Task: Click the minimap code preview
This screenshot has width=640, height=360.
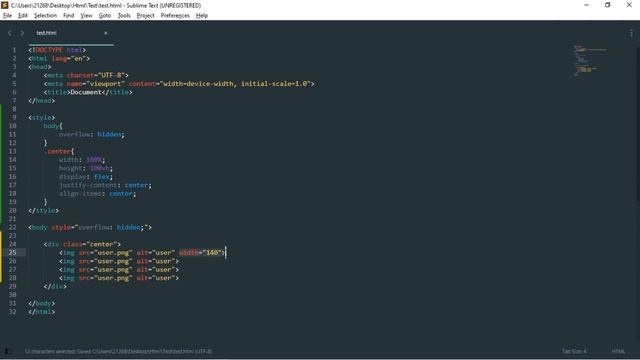Action: pyautogui.click(x=590, y=60)
